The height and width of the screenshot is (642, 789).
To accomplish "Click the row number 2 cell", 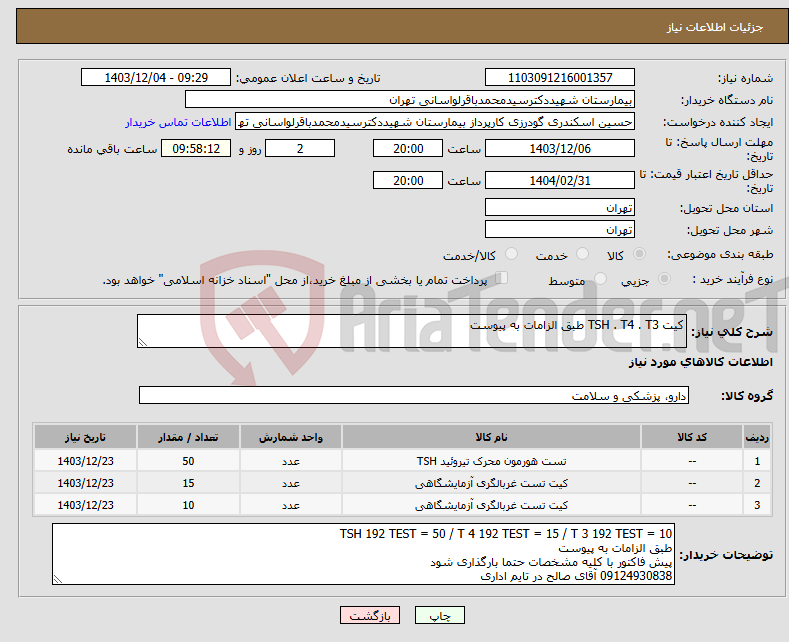I will [757, 483].
